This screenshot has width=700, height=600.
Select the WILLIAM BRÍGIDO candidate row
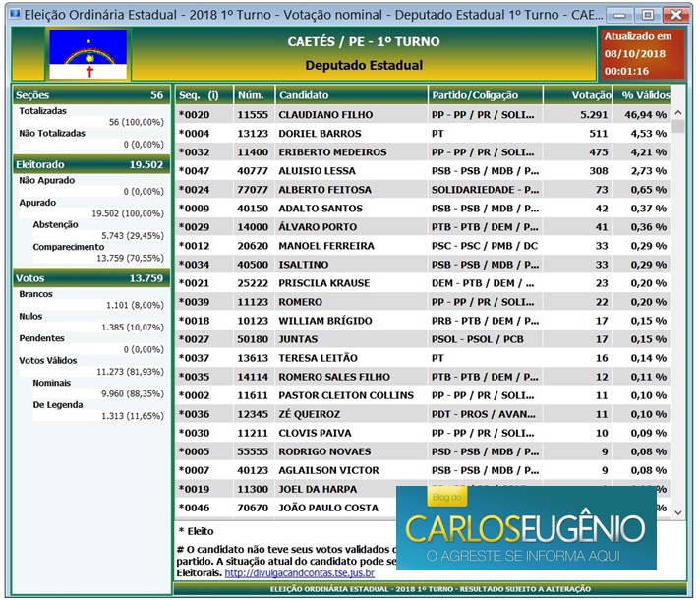[x=423, y=322]
